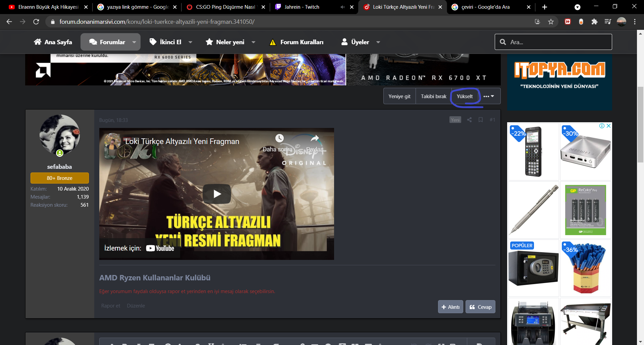The width and height of the screenshot is (644, 345).
Task: Open YouTube logo link in video
Action: pyautogui.click(x=160, y=248)
